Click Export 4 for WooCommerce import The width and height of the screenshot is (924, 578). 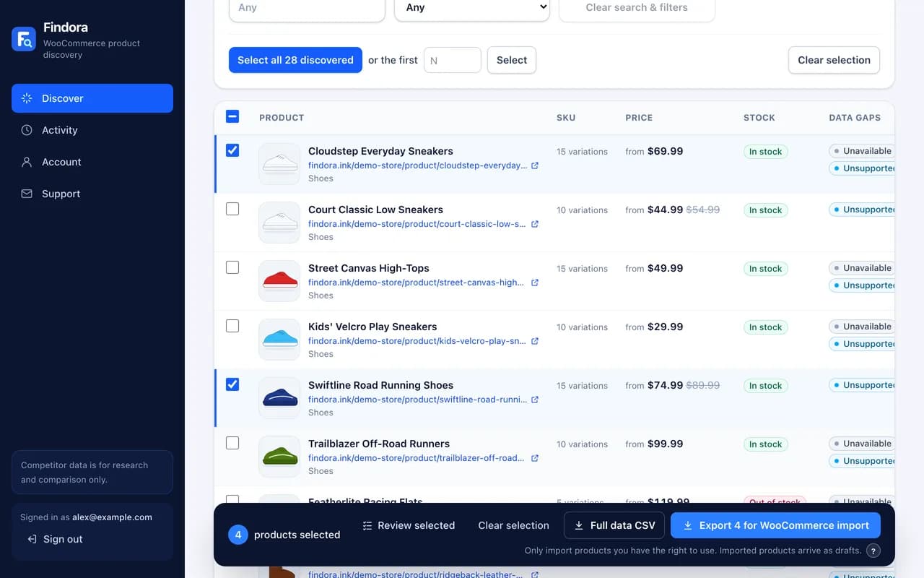point(775,525)
